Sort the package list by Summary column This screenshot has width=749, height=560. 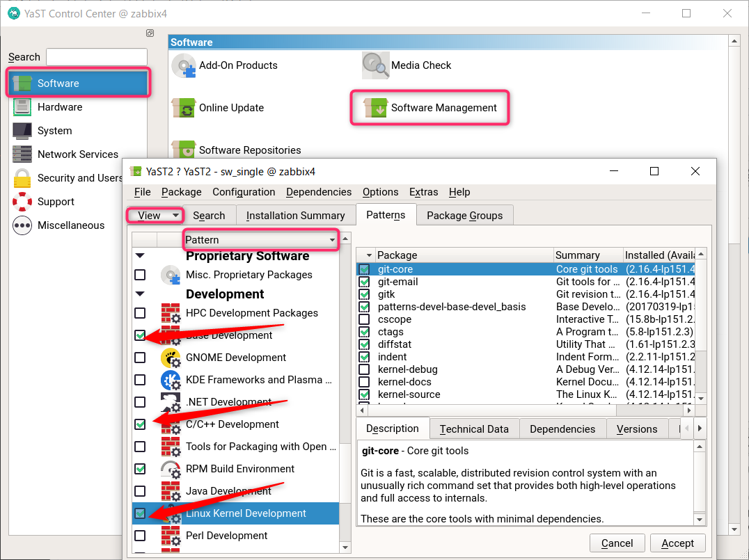coord(588,255)
